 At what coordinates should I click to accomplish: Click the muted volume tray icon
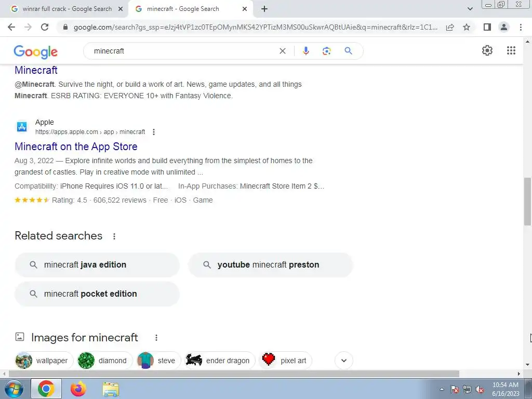[480, 390]
